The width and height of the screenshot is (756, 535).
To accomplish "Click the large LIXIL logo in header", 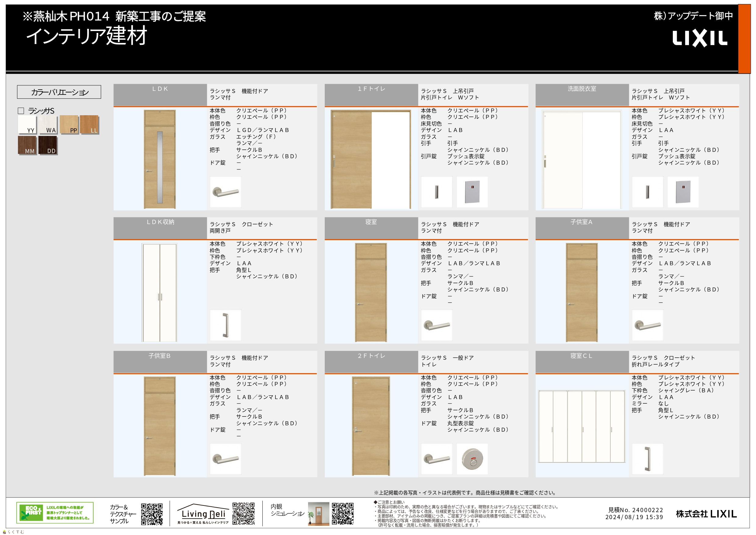I will (x=699, y=38).
